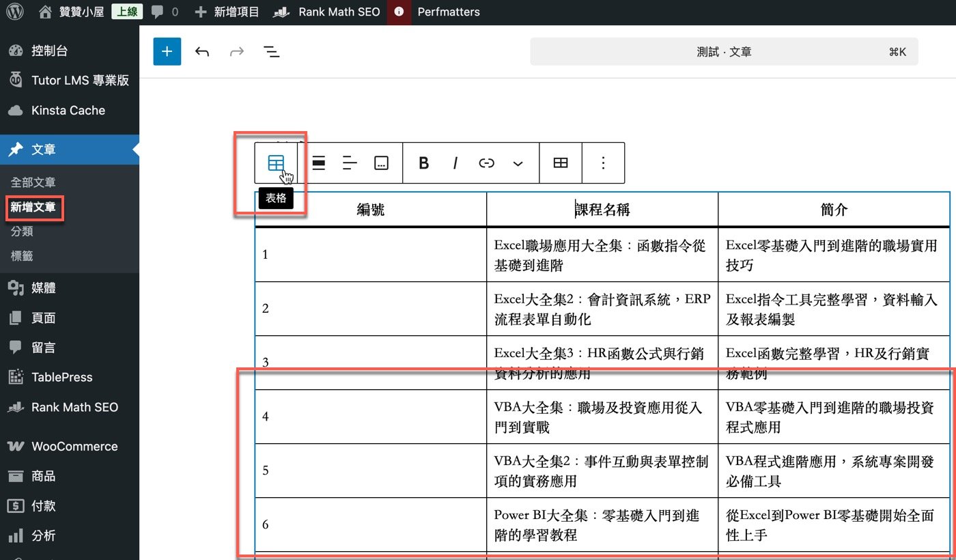
Task: Open the edit table rows and columns menu
Action: (x=561, y=163)
